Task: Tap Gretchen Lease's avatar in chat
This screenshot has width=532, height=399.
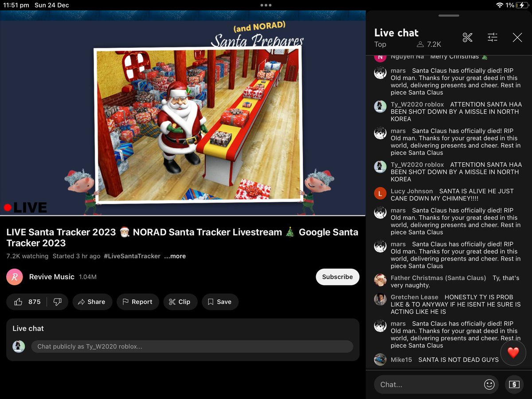Action: pos(380,299)
